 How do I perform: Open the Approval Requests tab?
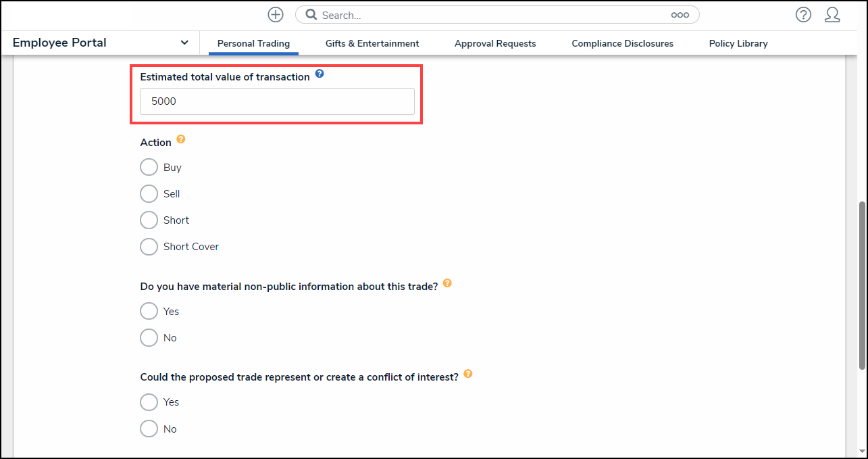pyautogui.click(x=495, y=43)
